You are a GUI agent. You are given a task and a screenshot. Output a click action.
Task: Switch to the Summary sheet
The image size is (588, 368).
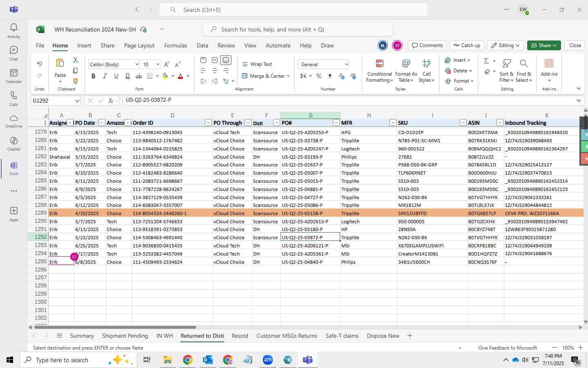pos(82,336)
